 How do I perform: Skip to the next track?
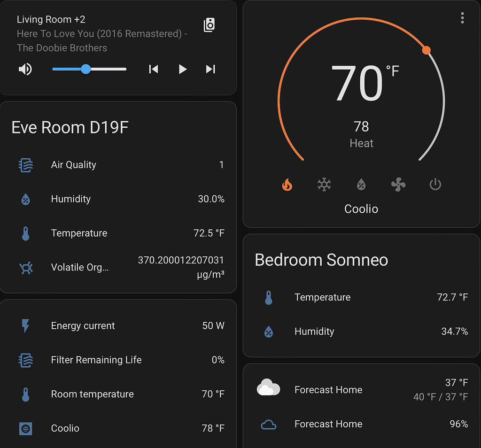pos(210,69)
